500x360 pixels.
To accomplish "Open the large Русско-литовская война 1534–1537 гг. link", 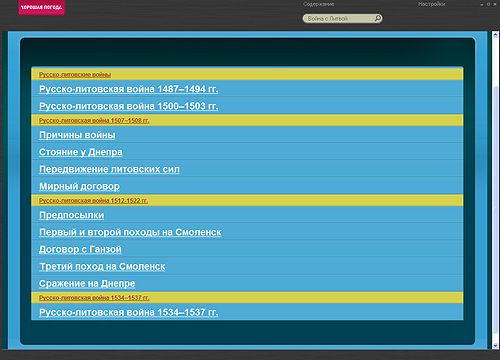I will coord(128,312).
